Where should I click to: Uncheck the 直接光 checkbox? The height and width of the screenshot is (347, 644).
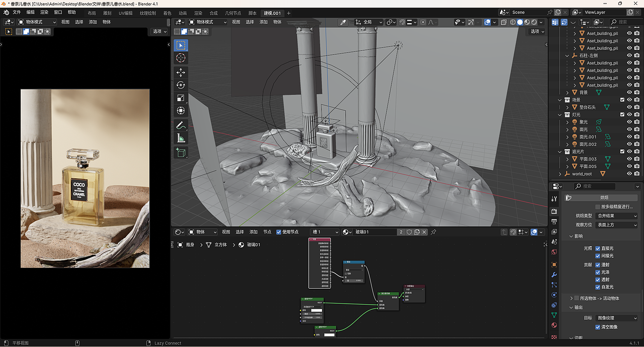(598, 248)
